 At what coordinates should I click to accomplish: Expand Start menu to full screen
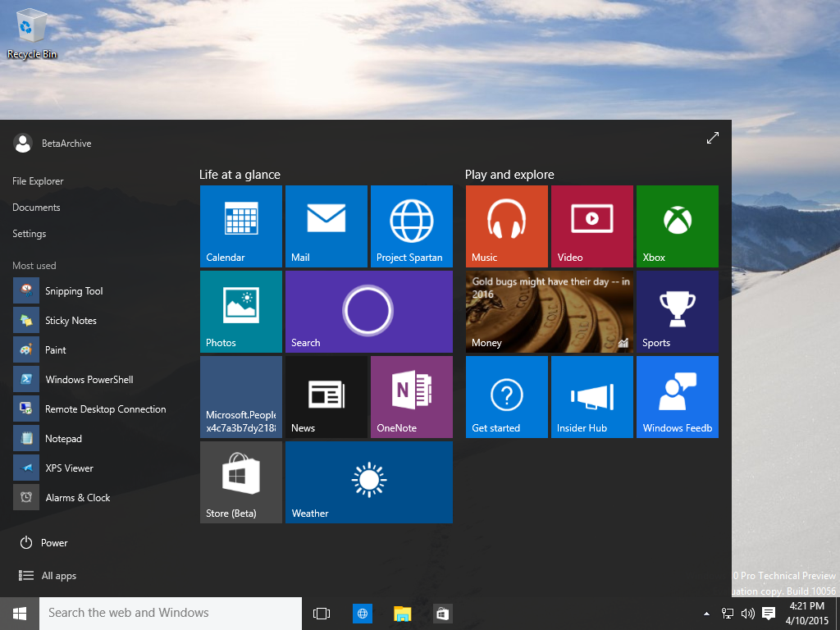pos(713,139)
